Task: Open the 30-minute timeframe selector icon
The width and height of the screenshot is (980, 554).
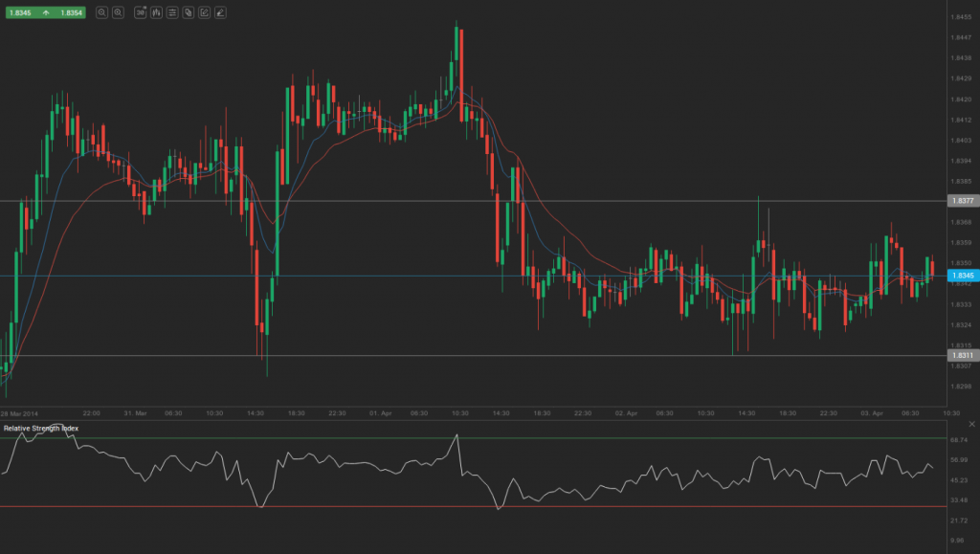Action: pyautogui.click(x=140, y=12)
